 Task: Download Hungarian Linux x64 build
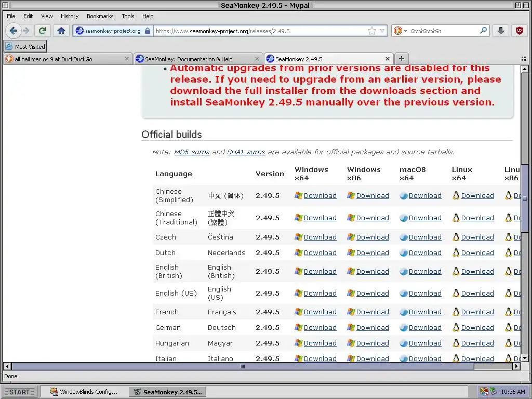[x=477, y=343]
